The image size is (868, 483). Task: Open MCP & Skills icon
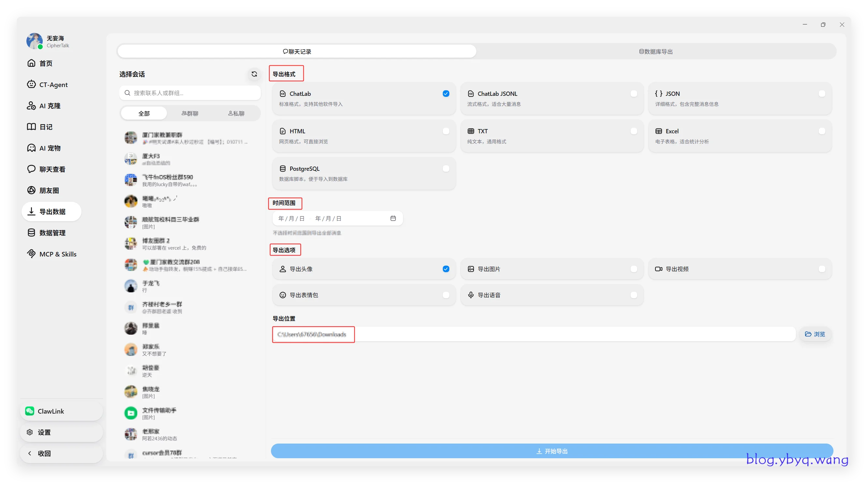(31, 254)
